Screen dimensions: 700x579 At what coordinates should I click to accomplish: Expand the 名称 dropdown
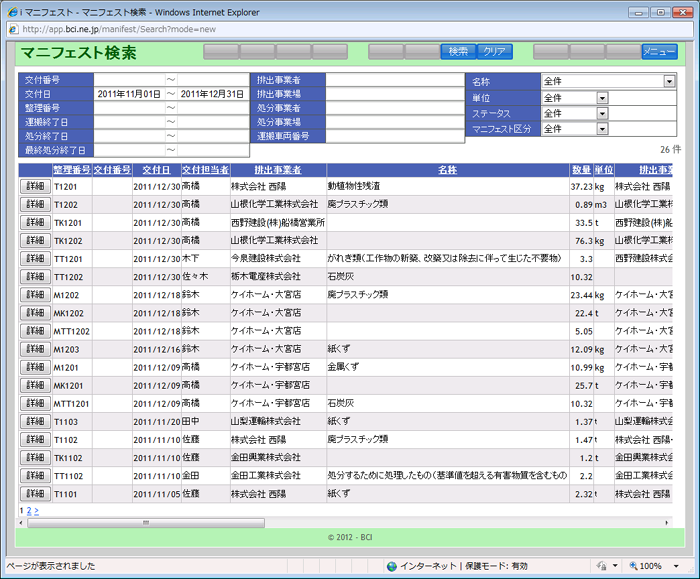coord(669,82)
